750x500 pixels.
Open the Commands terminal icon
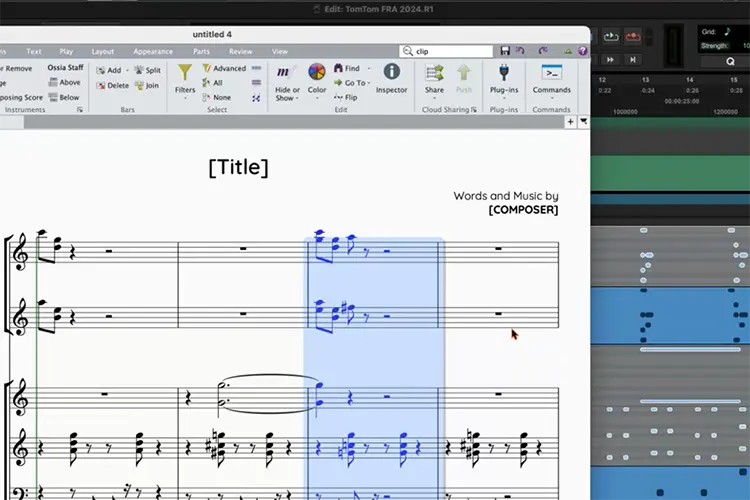pyautogui.click(x=551, y=73)
